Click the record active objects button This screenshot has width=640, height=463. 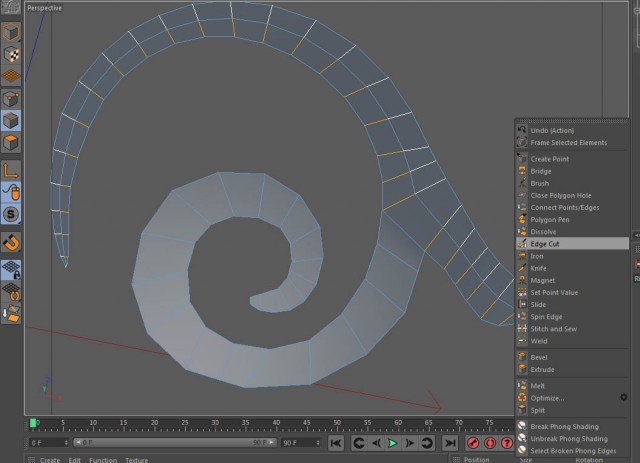473,443
